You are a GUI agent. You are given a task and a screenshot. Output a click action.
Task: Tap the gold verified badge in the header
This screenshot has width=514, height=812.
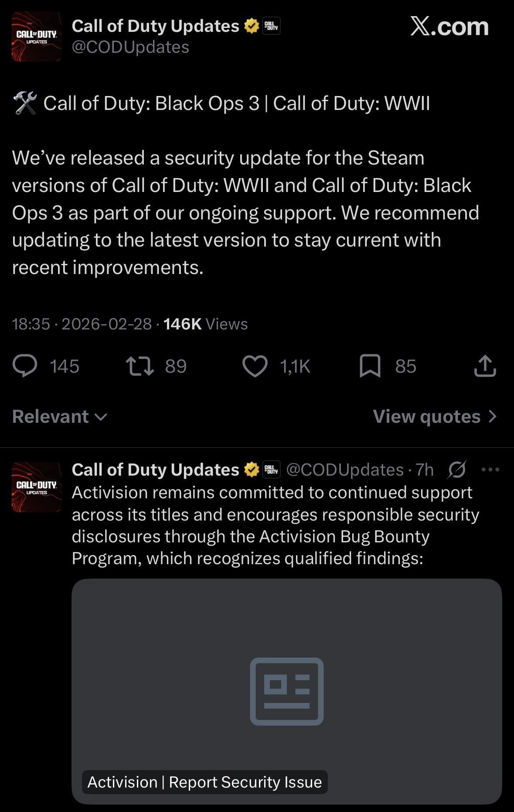pos(251,26)
